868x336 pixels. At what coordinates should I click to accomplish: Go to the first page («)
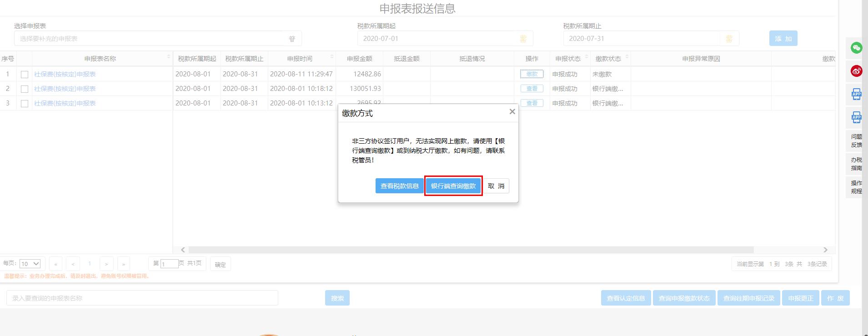[56, 264]
